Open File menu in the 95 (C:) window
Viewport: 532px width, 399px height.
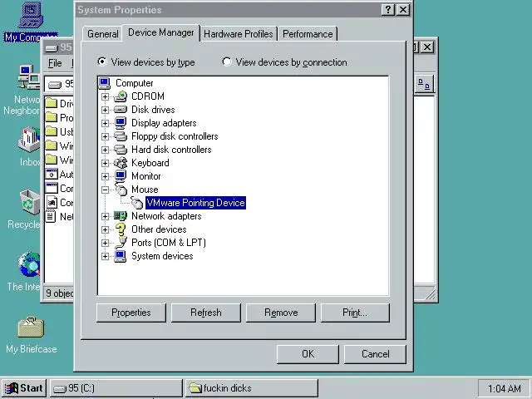click(55, 63)
